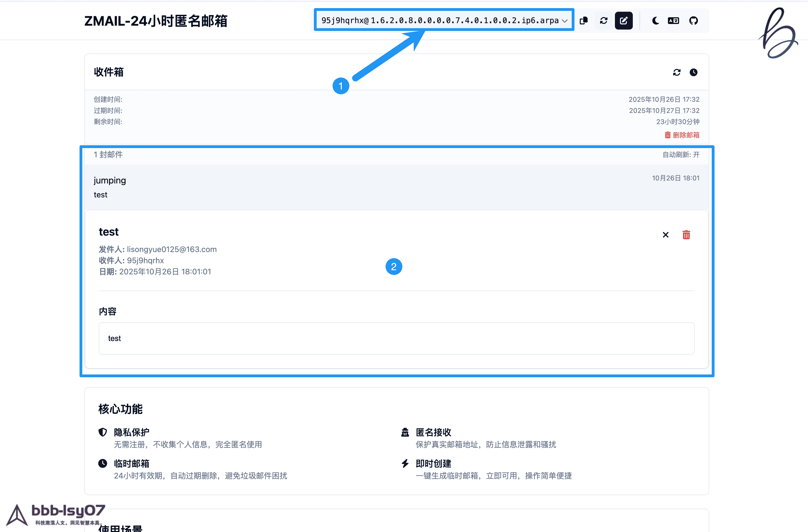Click the 即时创建 feature heading
This screenshot has height=532, width=808.
[433, 463]
